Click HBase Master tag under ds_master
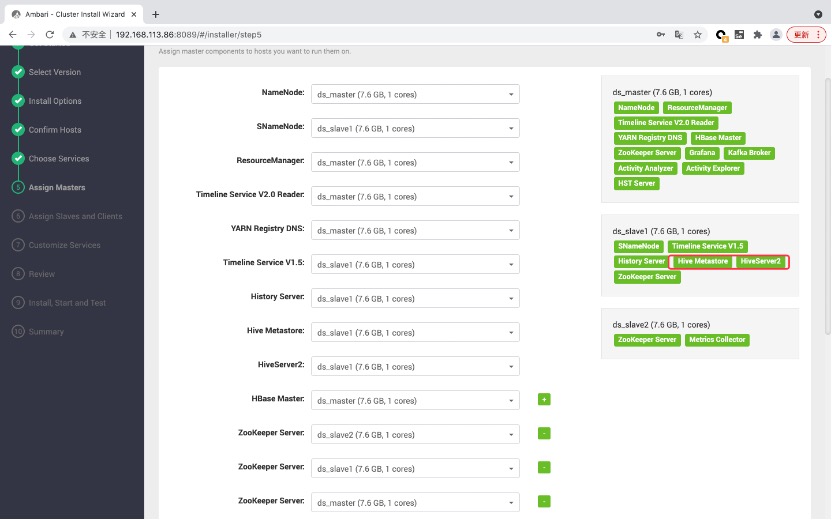 pyautogui.click(x=717, y=138)
